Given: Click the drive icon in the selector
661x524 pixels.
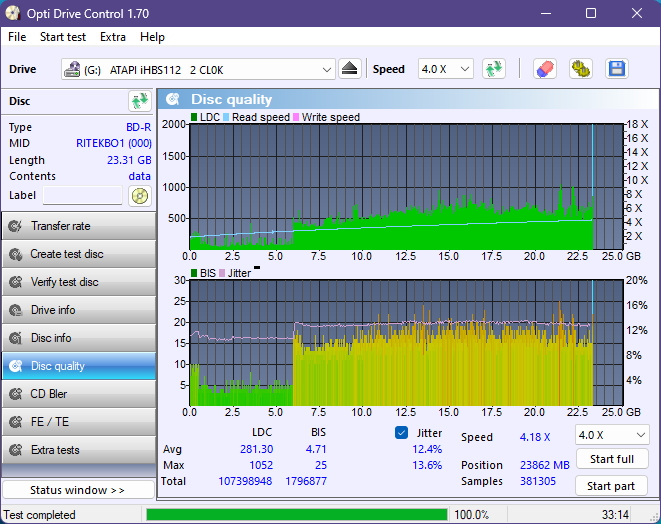Looking at the screenshot, I should pyautogui.click(x=72, y=70).
